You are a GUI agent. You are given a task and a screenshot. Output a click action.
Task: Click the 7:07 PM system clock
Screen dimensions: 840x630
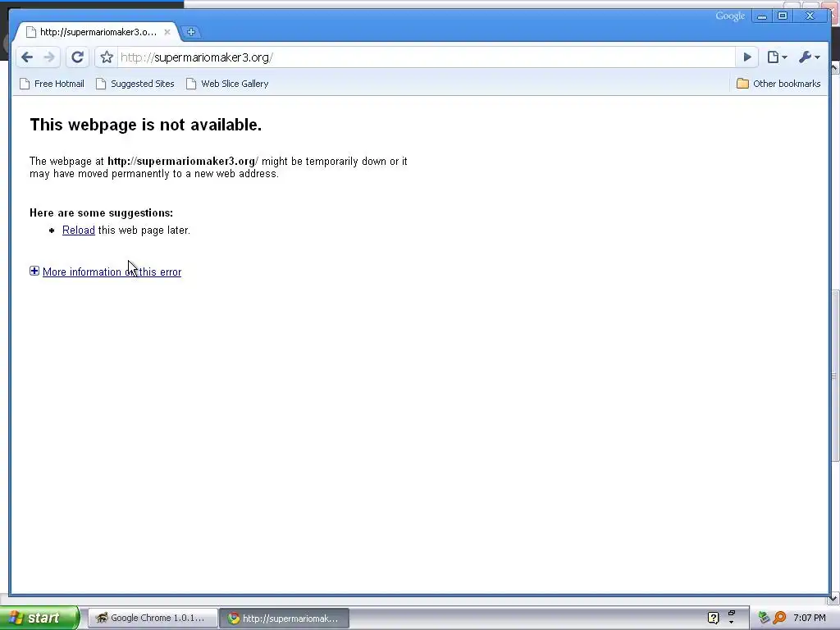(810, 619)
